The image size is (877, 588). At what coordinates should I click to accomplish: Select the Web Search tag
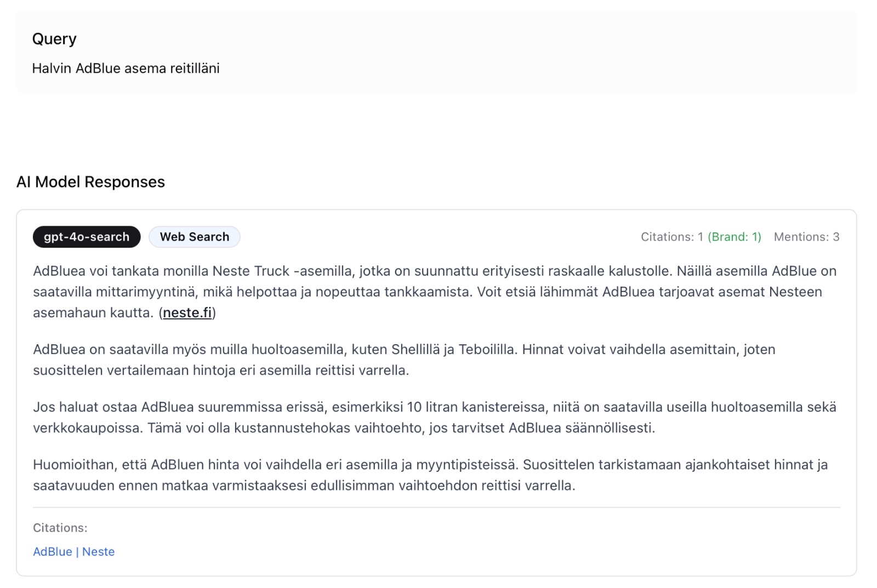tap(194, 237)
